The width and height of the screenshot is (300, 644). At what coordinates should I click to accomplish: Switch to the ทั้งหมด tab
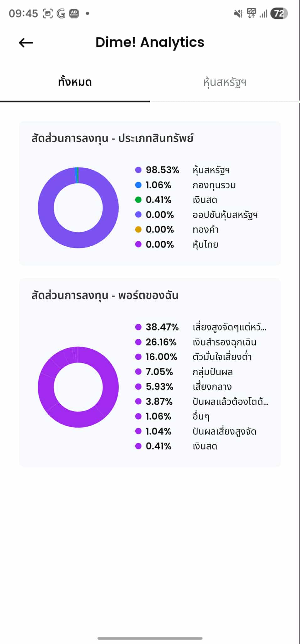[x=75, y=82]
